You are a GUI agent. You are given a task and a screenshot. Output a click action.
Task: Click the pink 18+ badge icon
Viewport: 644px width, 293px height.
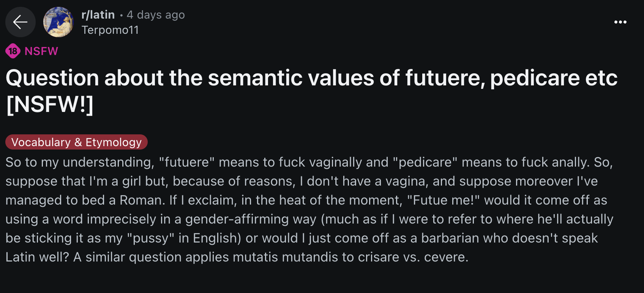(13, 51)
